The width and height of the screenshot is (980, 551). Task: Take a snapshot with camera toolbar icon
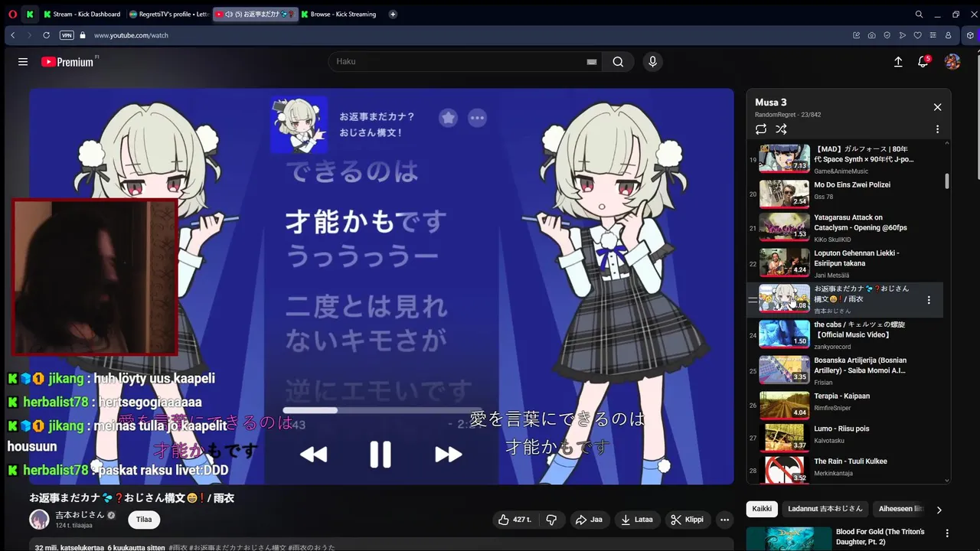coord(872,35)
